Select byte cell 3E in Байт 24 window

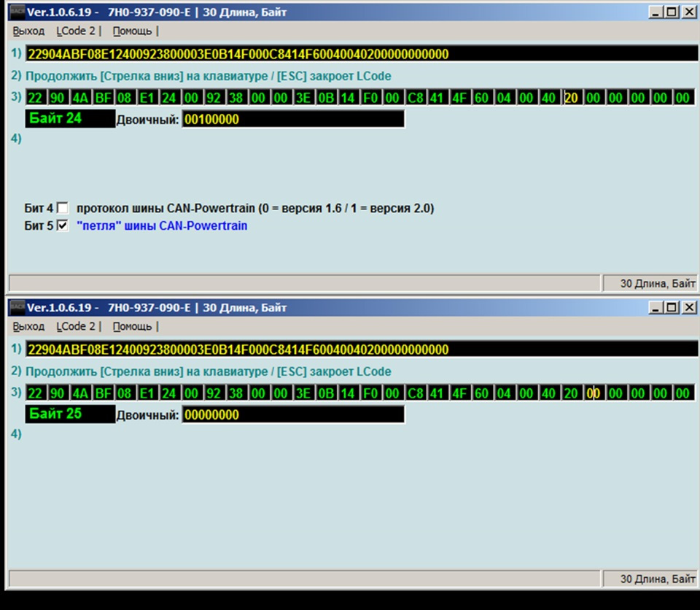(x=303, y=98)
